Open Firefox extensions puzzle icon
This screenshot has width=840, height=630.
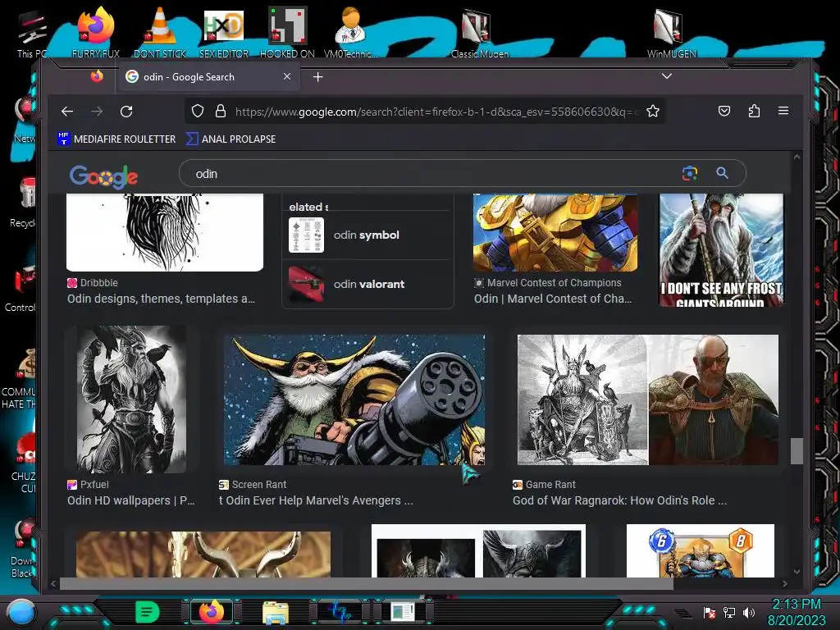pyautogui.click(x=754, y=111)
